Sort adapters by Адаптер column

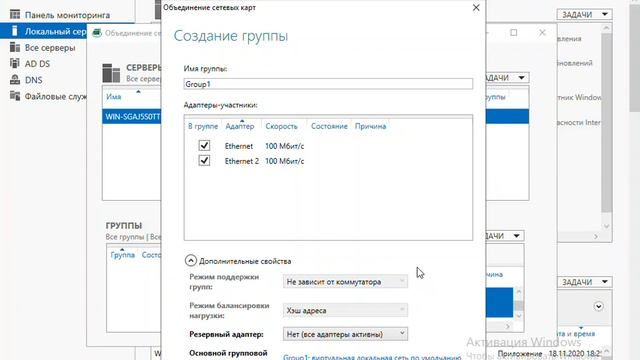point(240,126)
